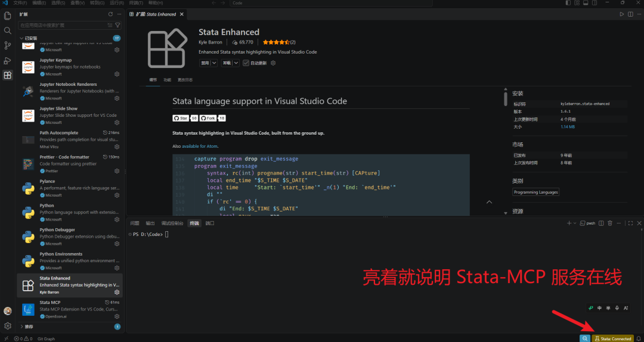Viewport: 644px width, 342px height.
Task: Open the Accounts avatar in activity bar
Action: 7,311
